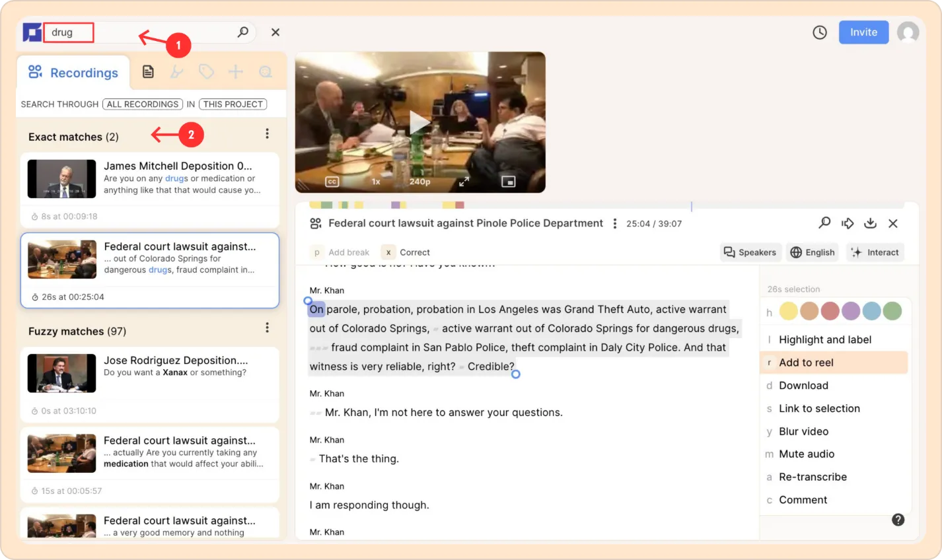Open the Speakers panel
This screenshot has width=942, height=560.
click(750, 252)
